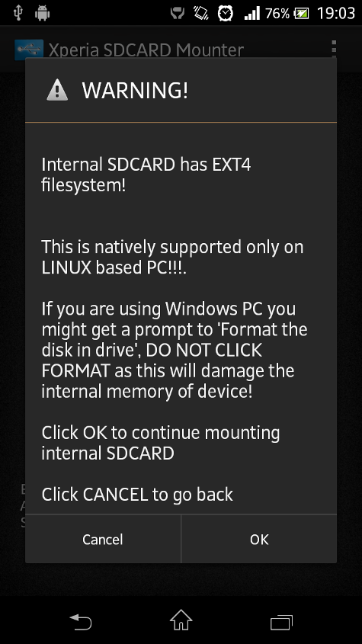Open recent apps with the overview button
362x644 pixels.
tap(281, 622)
